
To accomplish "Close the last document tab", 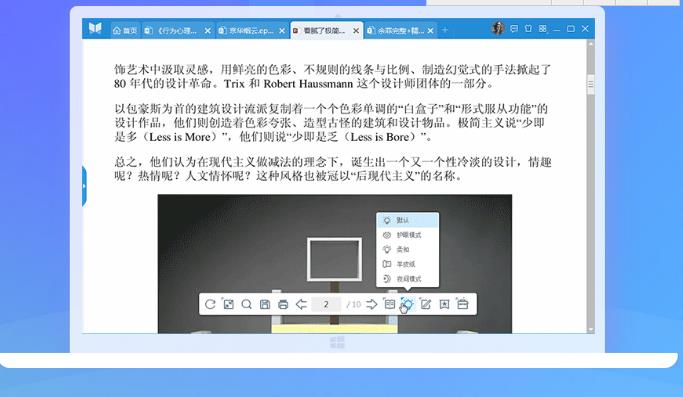I will pyautogui.click(x=430, y=31).
